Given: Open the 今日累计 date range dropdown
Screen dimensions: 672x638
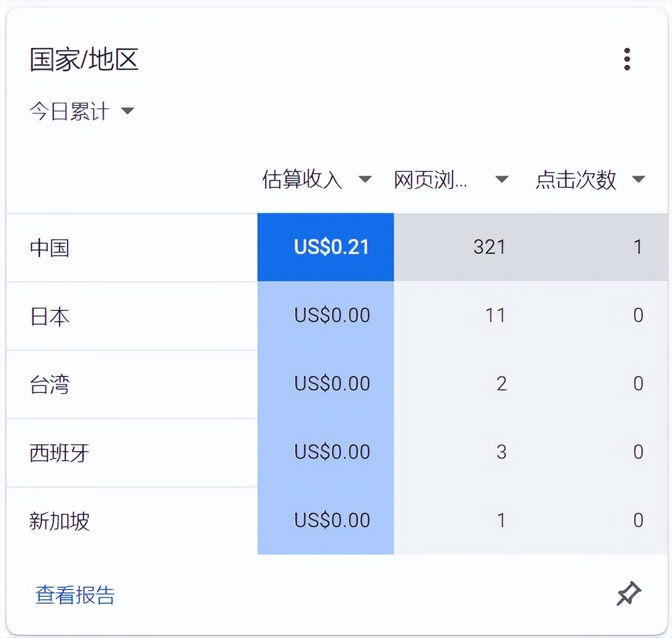Looking at the screenshot, I should [x=81, y=111].
